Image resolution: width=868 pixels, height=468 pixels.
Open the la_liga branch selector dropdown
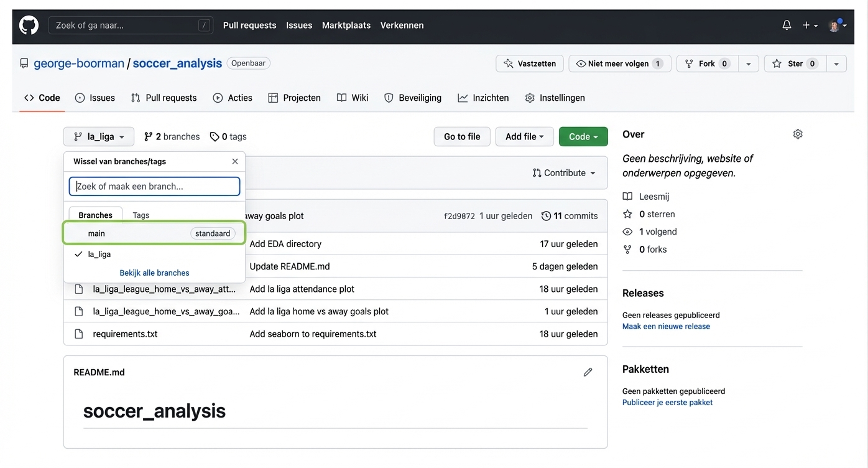click(x=99, y=137)
